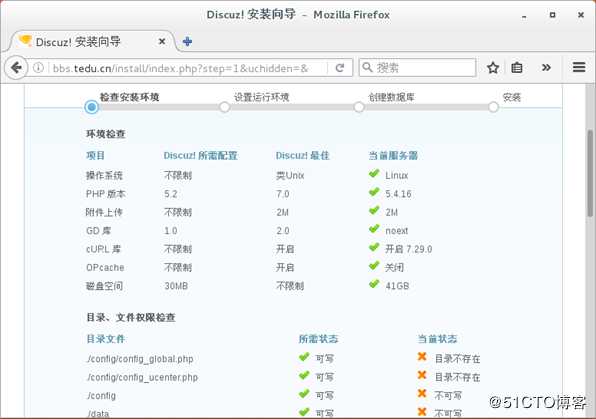Screen dimensions: 596x419
Task: Click orange X for ./config 不可写
Action: [x=422, y=394]
